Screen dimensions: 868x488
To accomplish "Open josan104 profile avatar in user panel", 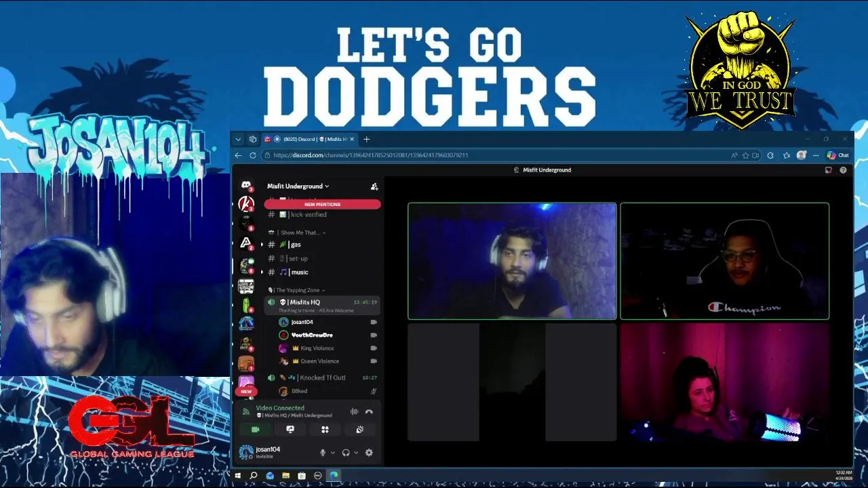I will coord(246,452).
